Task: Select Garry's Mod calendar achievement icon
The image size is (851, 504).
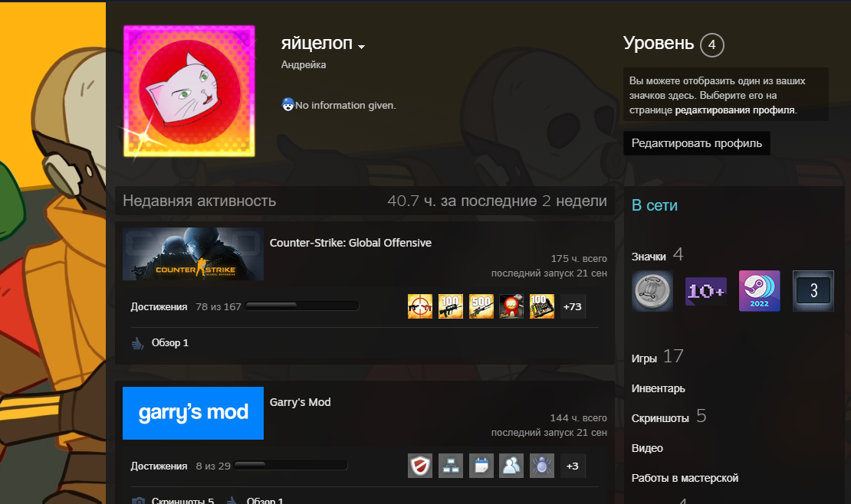Action: coord(481,466)
